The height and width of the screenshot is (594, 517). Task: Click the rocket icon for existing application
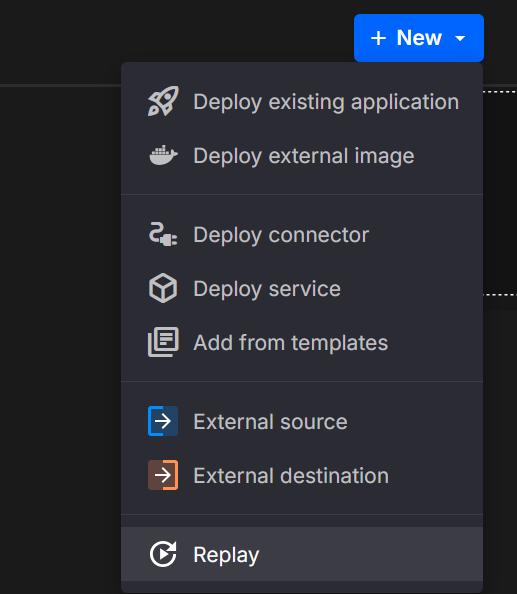coord(163,101)
